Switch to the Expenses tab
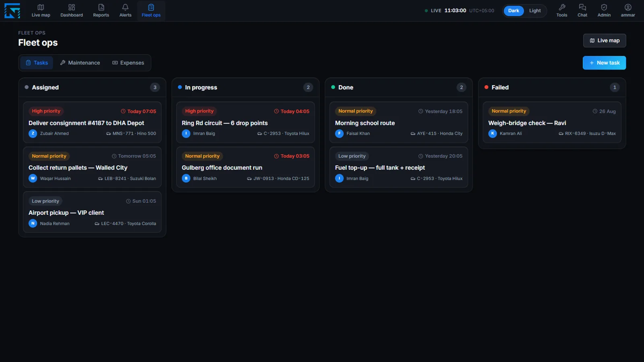 pyautogui.click(x=128, y=63)
